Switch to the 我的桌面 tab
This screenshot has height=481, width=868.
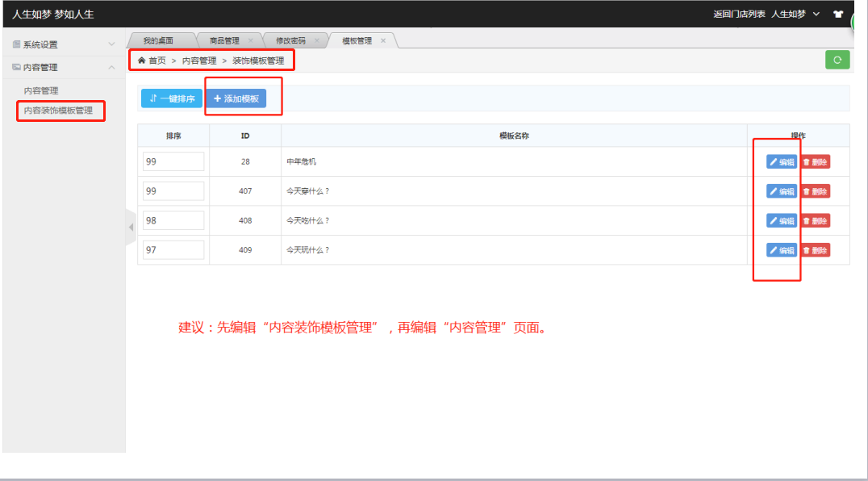(x=158, y=40)
